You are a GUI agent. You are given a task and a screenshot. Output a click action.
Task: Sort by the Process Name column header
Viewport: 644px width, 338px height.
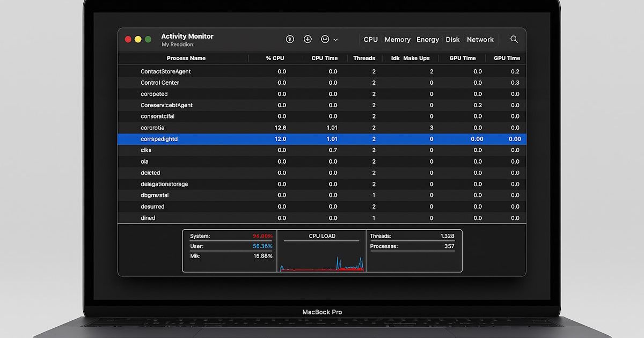186,58
